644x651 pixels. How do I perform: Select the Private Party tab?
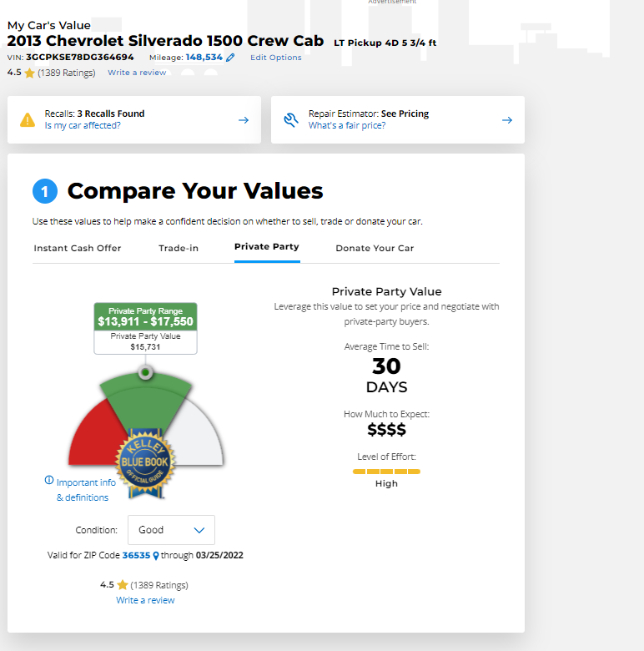(x=267, y=247)
